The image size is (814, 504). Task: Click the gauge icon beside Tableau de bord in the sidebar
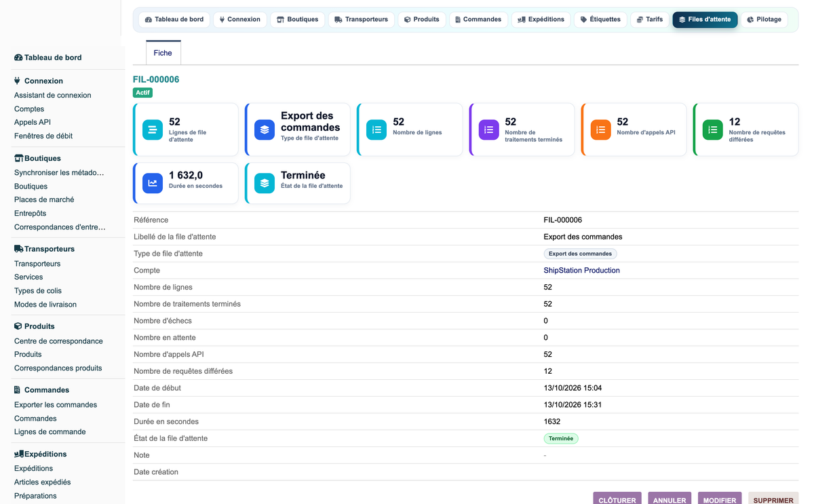point(18,58)
